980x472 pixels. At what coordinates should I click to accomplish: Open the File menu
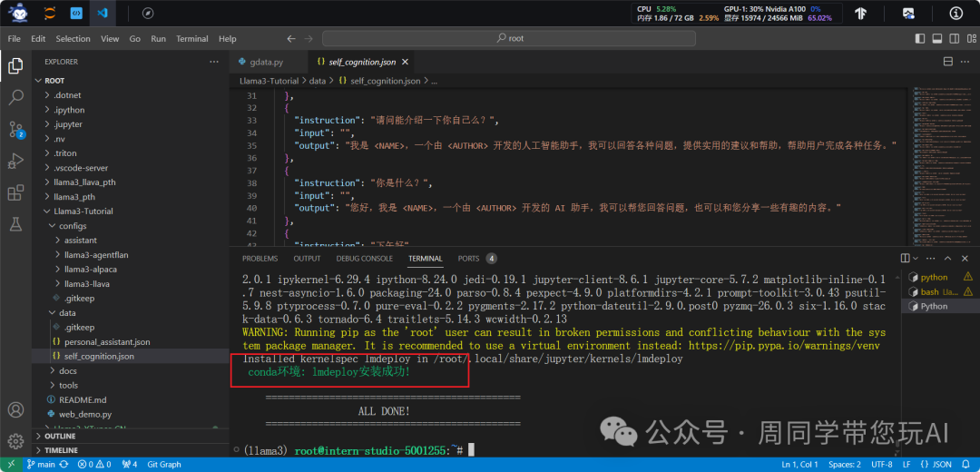point(14,39)
